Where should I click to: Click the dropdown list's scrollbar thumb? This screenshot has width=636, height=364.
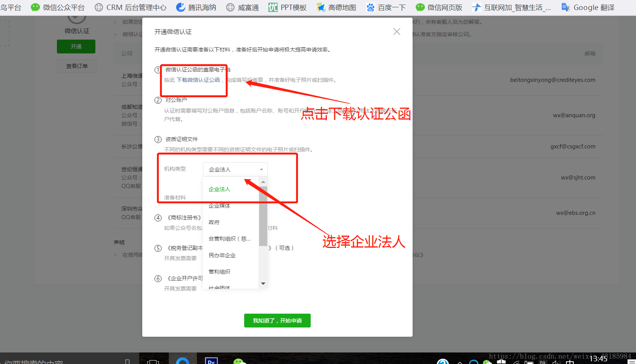(263, 215)
